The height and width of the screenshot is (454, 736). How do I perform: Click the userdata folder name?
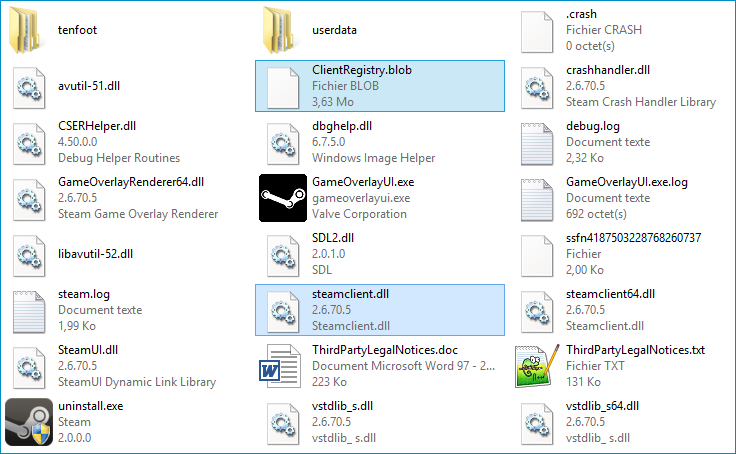(x=334, y=30)
